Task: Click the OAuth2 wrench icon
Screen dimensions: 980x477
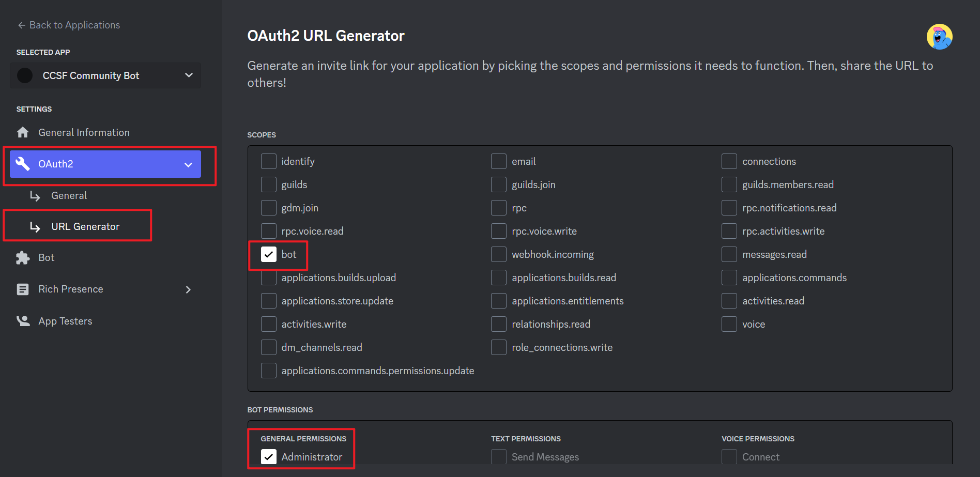Action: coord(23,164)
